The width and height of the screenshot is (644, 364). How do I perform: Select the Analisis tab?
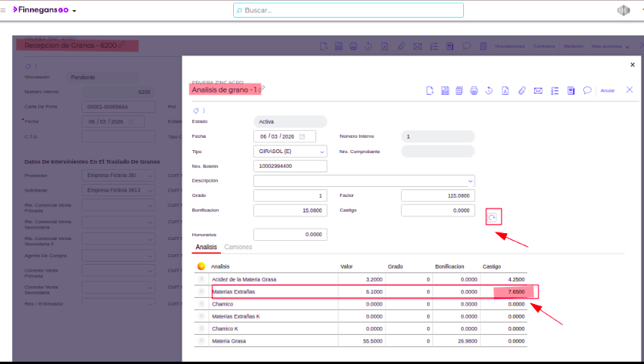click(x=206, y=247)
